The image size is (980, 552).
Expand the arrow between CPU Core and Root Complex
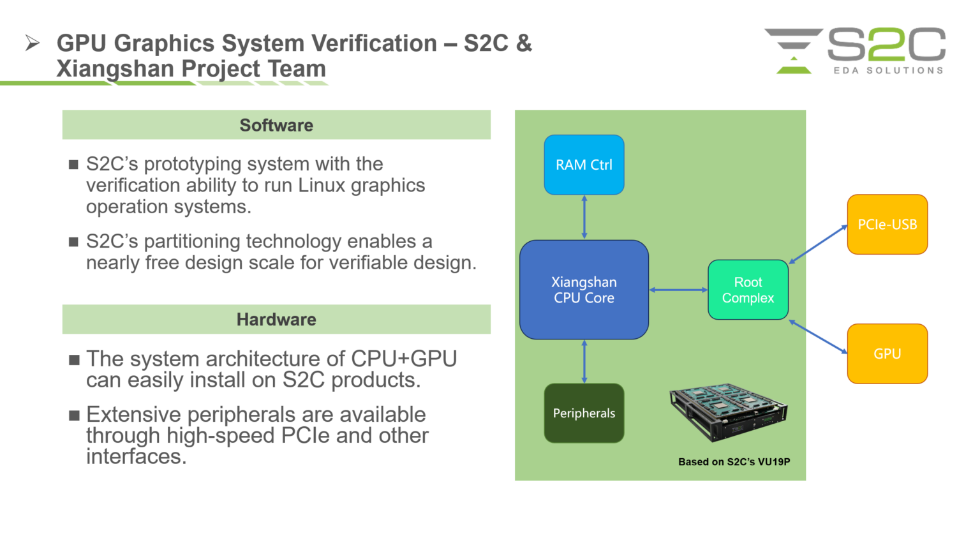point(678,289)
